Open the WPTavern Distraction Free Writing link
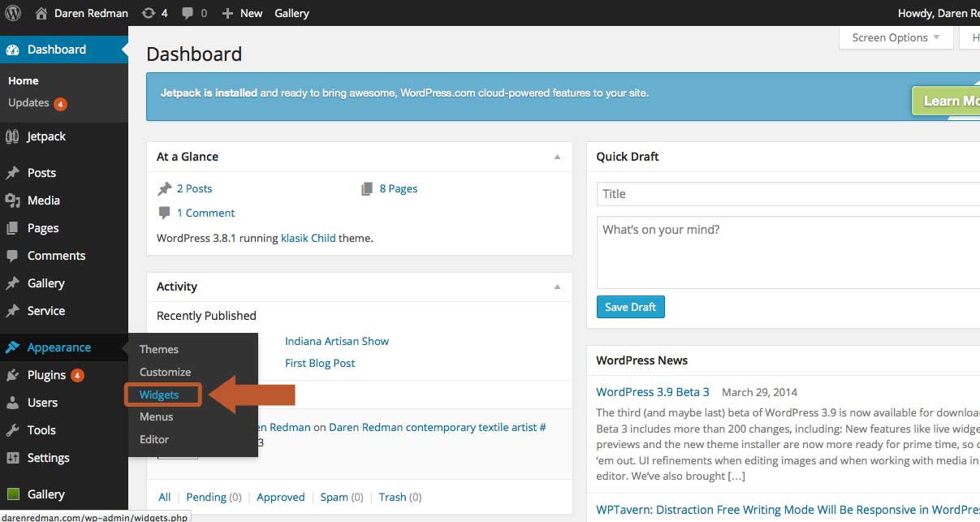 (x=788, y=510)
